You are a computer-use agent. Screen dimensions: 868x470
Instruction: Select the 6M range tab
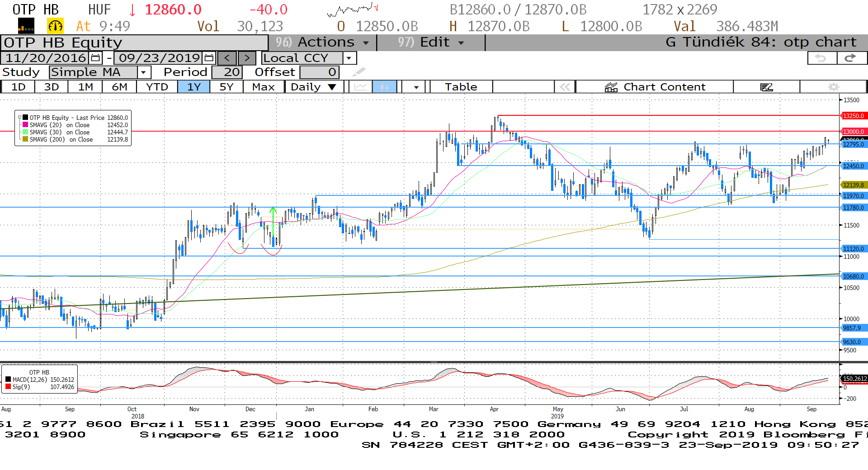coord(119,87)
